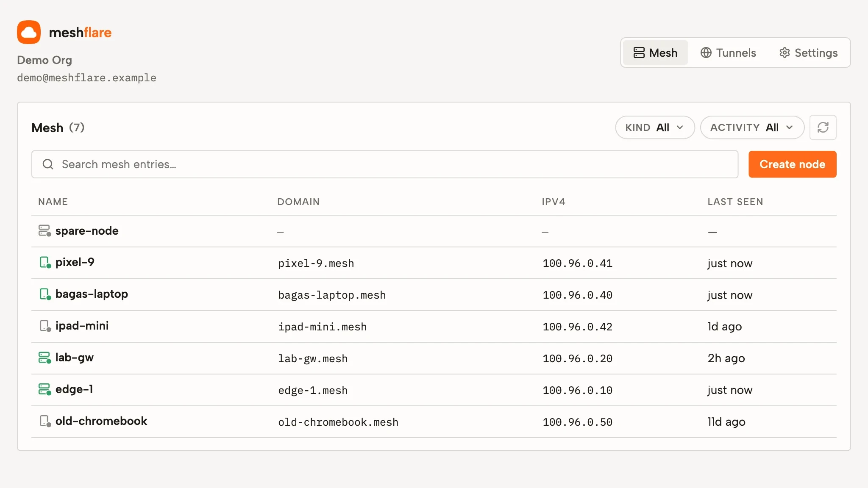Click IP address 100.96.0.20
This screenshot has width=868, height=488.
[578, 359]
